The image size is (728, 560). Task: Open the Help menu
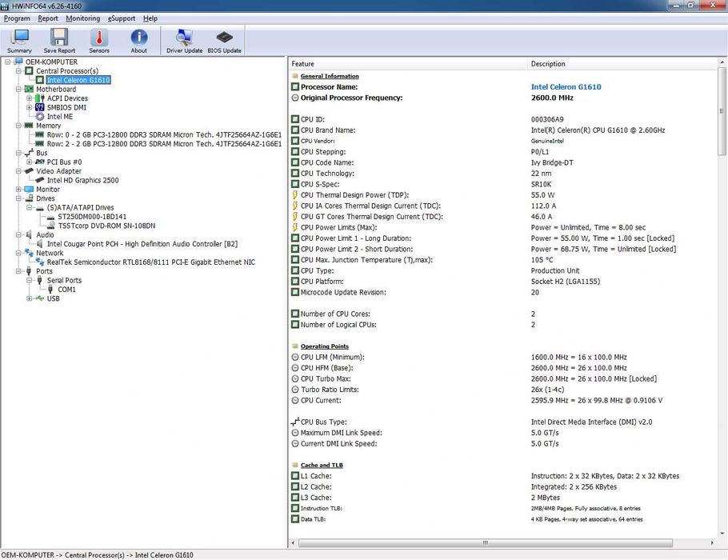tap(150, 18)
